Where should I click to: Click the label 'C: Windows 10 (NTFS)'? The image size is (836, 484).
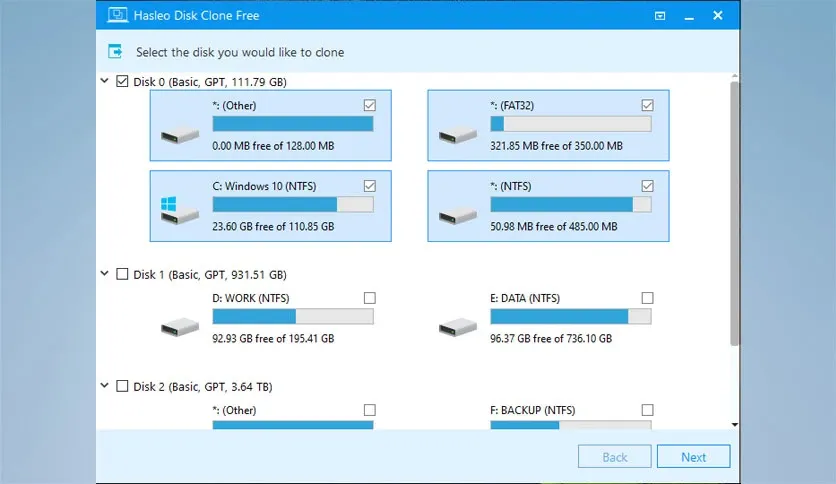264,186
